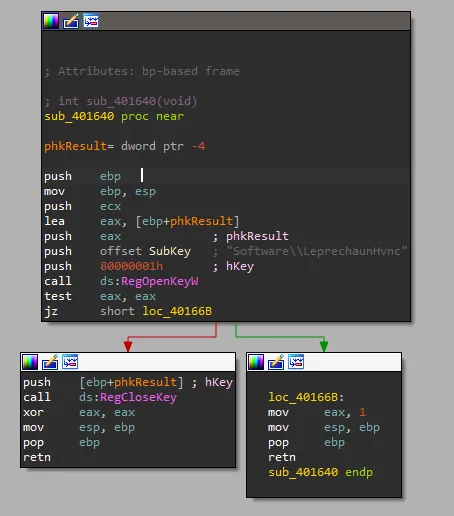Select the 'loc_40166B:' label line

[x=306, y=397]
